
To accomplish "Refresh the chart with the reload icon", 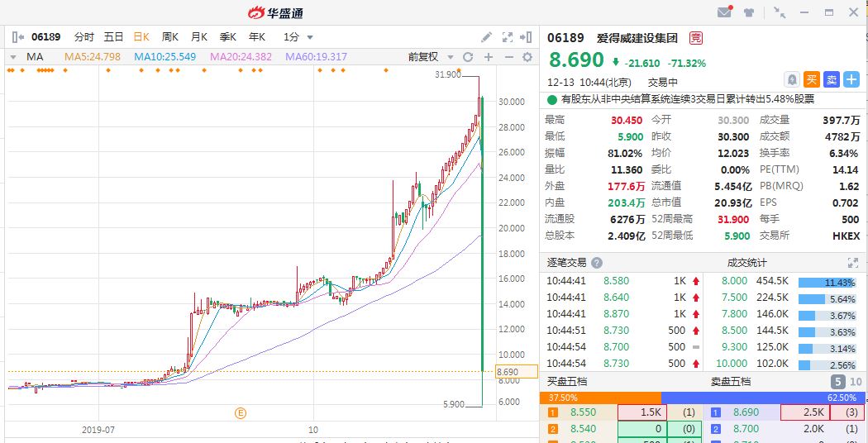I will click(x=468, y=57).
